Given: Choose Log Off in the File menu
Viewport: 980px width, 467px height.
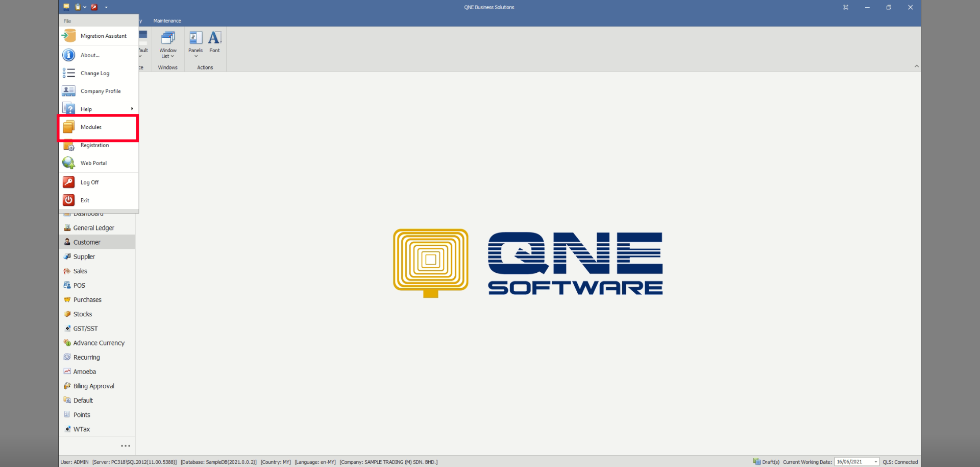Looking at the screenshot, I should click(x=99, y=182).
